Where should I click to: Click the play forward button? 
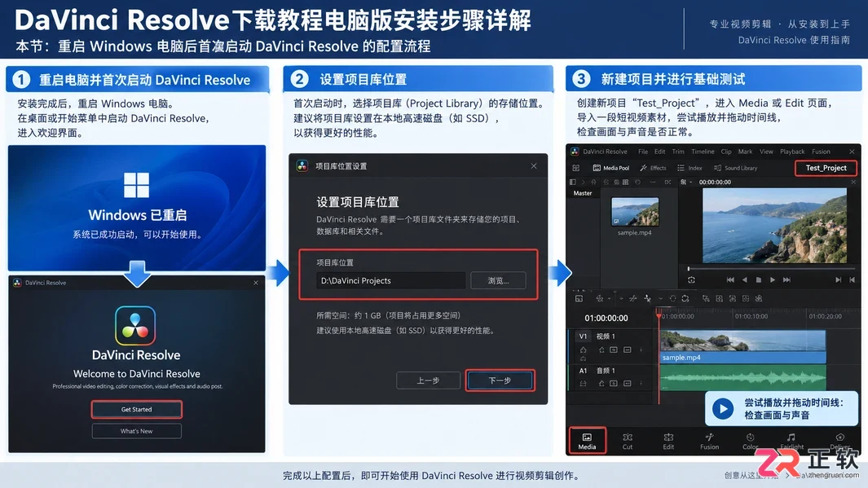pyautogui.click(x=772, y=280)
